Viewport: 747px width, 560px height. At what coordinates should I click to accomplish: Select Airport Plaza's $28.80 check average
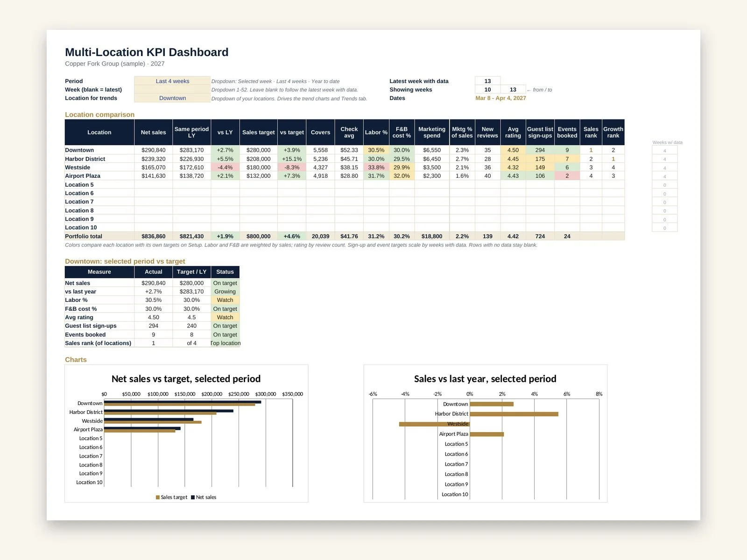click(349, 176)
